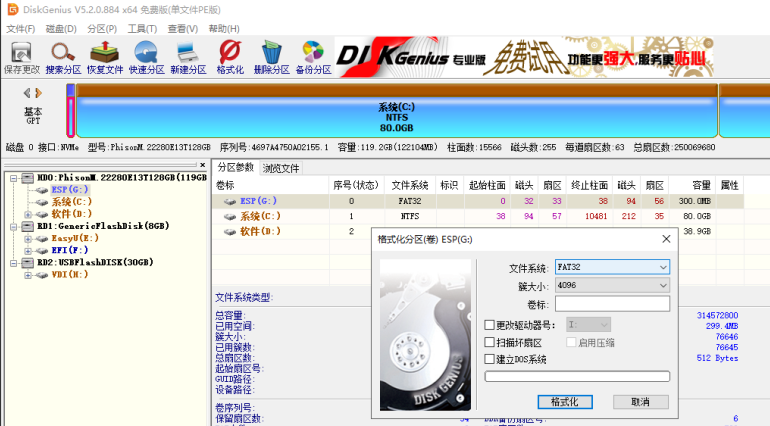Screen dimensions: 770x426
Task: Select the 系统(C:) partition bar in disk map
Action: click(x=396, y=117)
